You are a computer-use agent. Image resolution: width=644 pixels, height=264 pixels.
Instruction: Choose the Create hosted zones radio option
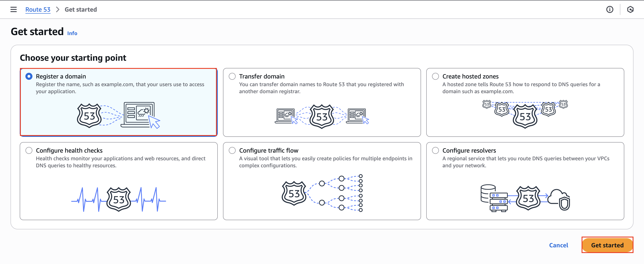(x=435, y=76)
